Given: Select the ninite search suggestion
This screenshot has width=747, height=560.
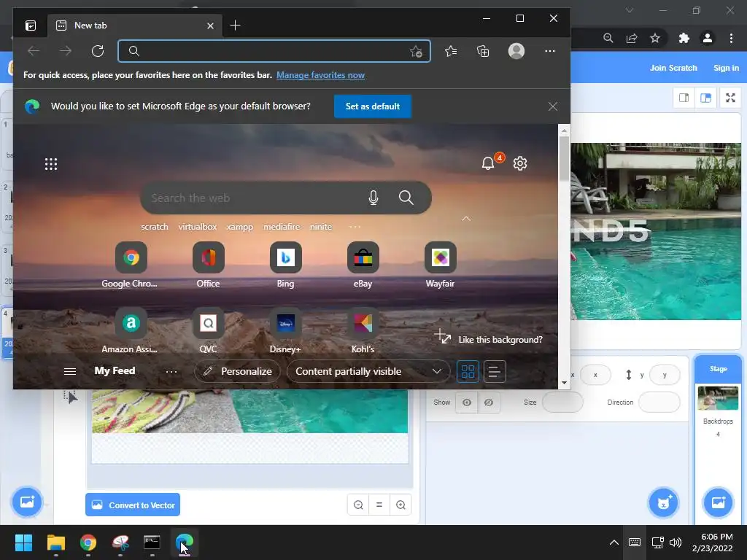Looking at the screenshot, I should [x=321, y=227].
